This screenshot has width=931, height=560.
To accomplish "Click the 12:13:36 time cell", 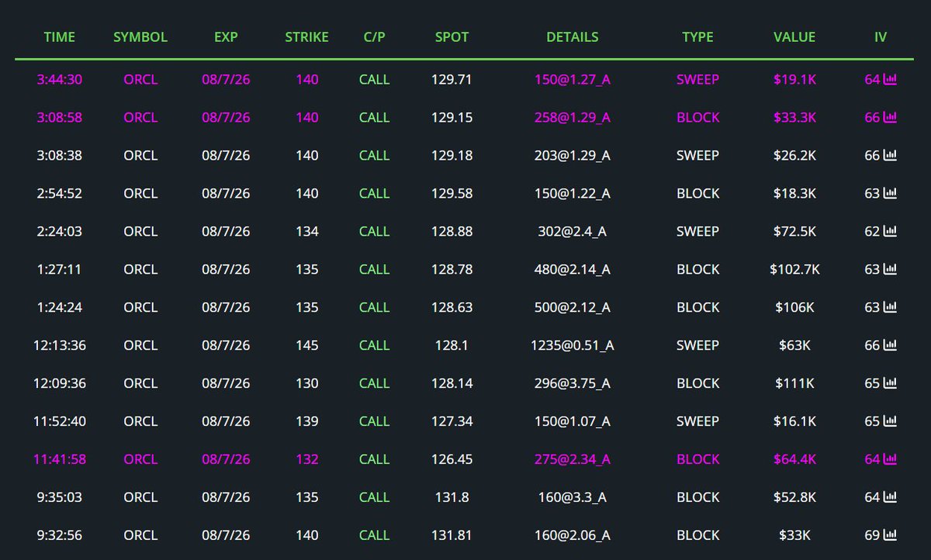I will click(60, 345).
